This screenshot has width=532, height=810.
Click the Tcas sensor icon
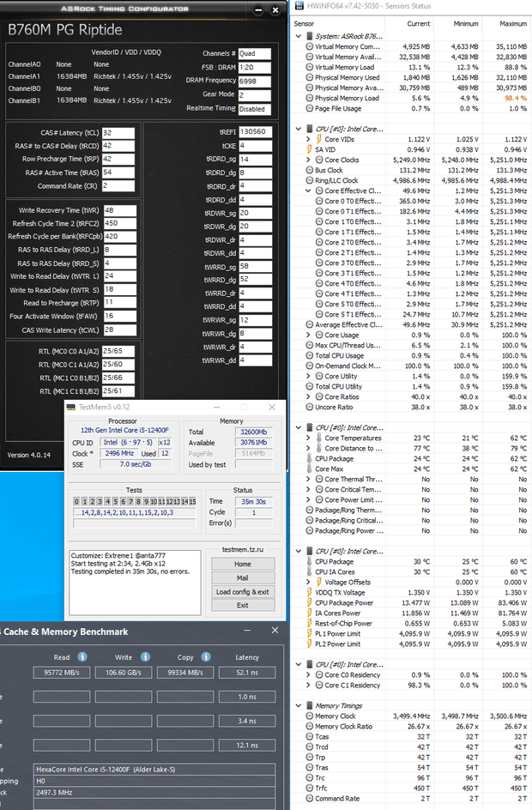[310, 737]
